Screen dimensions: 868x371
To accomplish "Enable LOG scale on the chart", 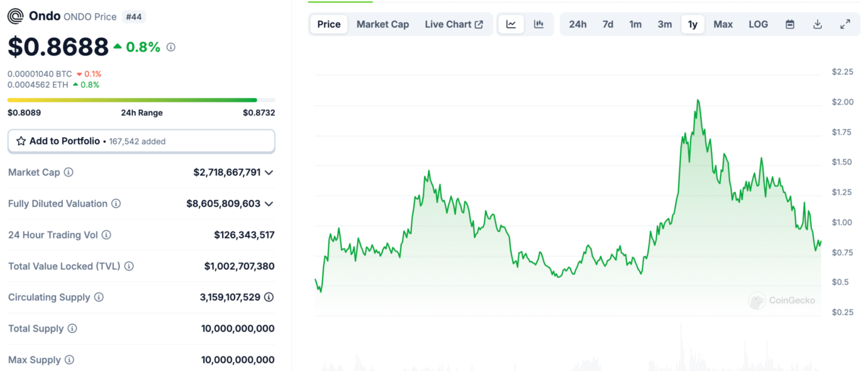I will pos(758,24).
